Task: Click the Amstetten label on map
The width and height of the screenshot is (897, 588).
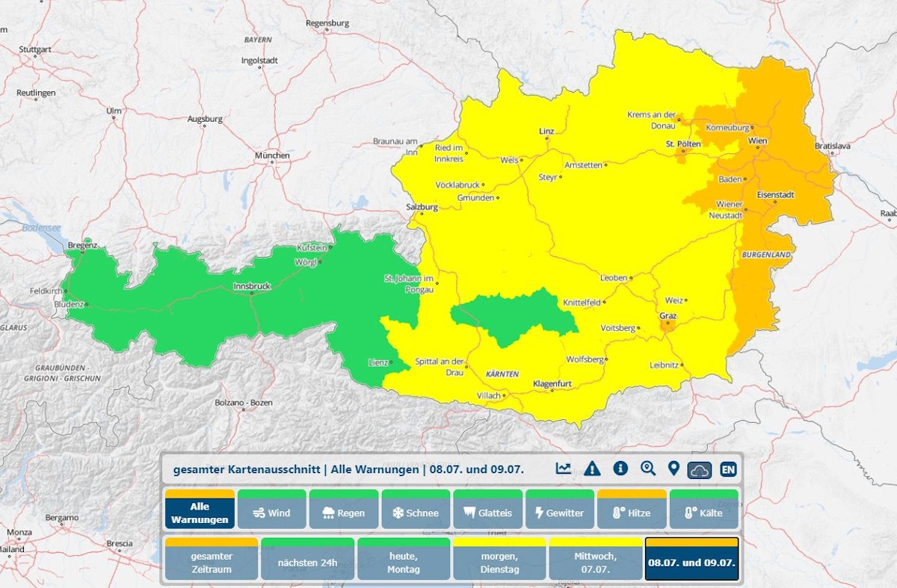Action: (x=583, y=165)
